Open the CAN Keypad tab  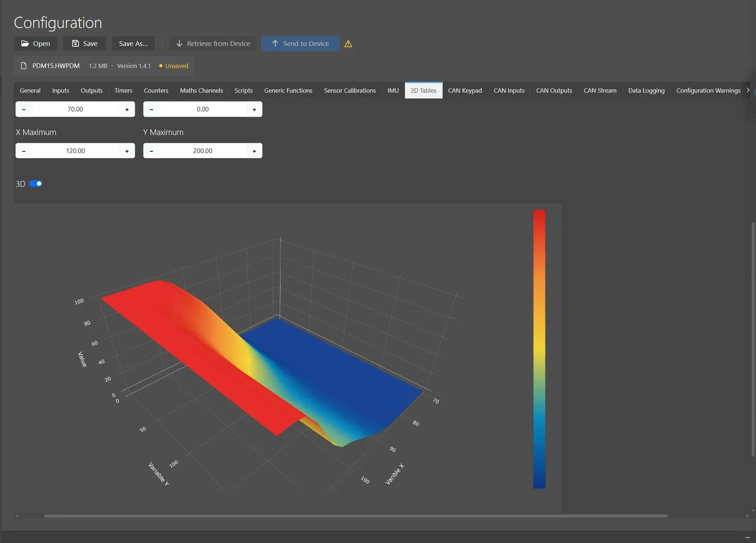click(465, 90)
